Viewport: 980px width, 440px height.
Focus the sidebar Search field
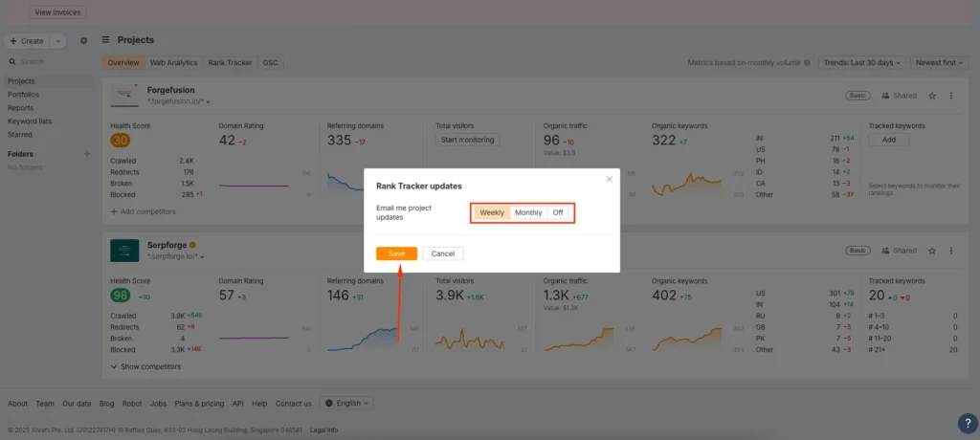(49, 62)
